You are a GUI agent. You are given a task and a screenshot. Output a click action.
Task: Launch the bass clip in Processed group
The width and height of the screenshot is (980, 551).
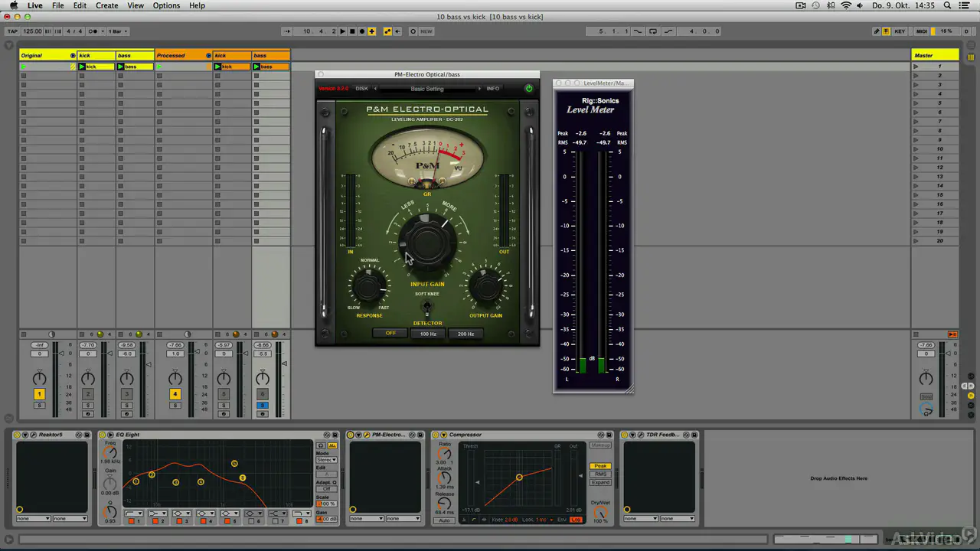tap(258, 67)
